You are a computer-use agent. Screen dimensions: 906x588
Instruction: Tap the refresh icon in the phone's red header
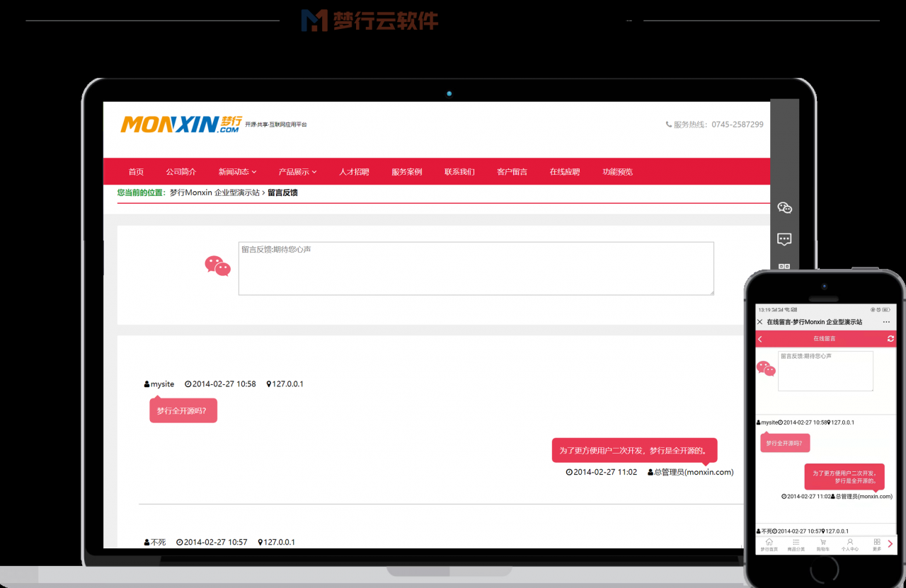891,339
